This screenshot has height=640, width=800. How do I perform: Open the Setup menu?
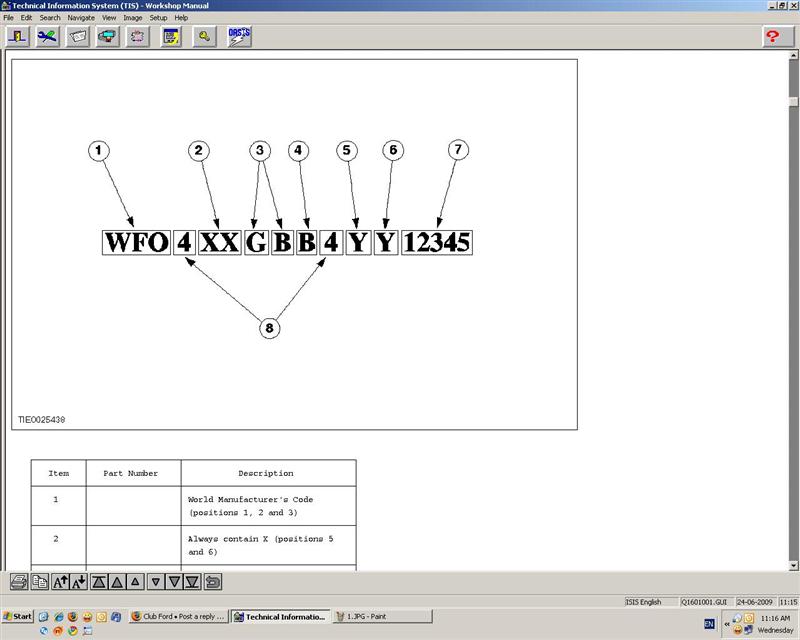(x=158, y=18)
